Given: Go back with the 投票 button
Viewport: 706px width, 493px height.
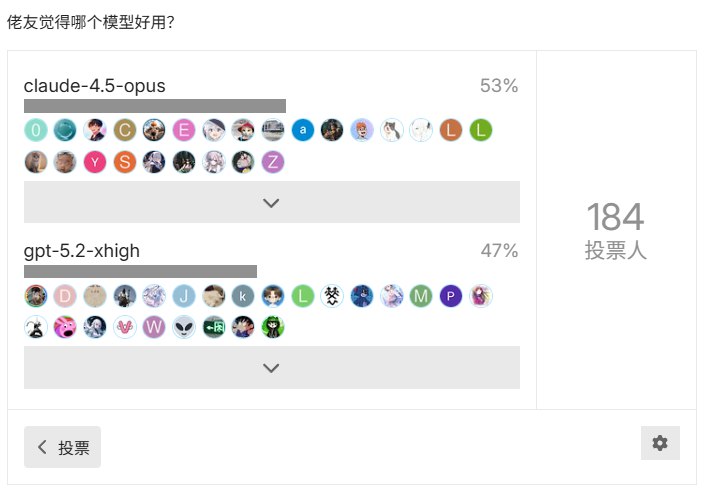Looking at the screenshot, I should (62, 448).
